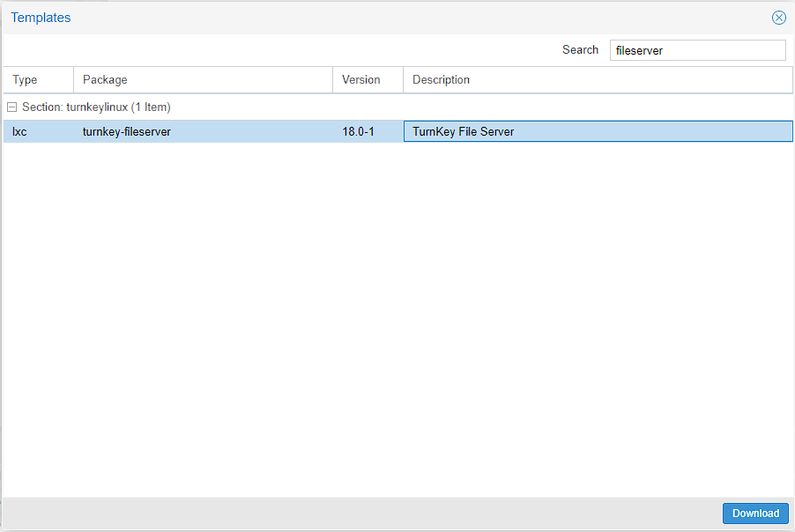This screenshot has width=795, height=532.
Task: Click the divider between Type and Package headers
Action: point(74,80)
